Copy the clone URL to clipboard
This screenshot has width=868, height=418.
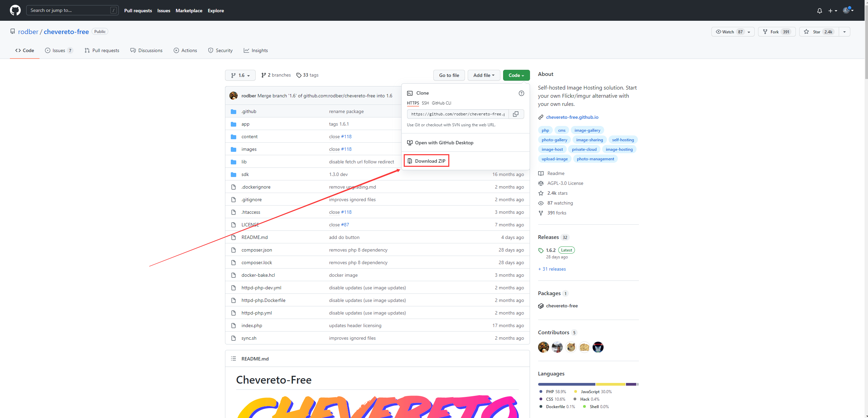(516, 114)
